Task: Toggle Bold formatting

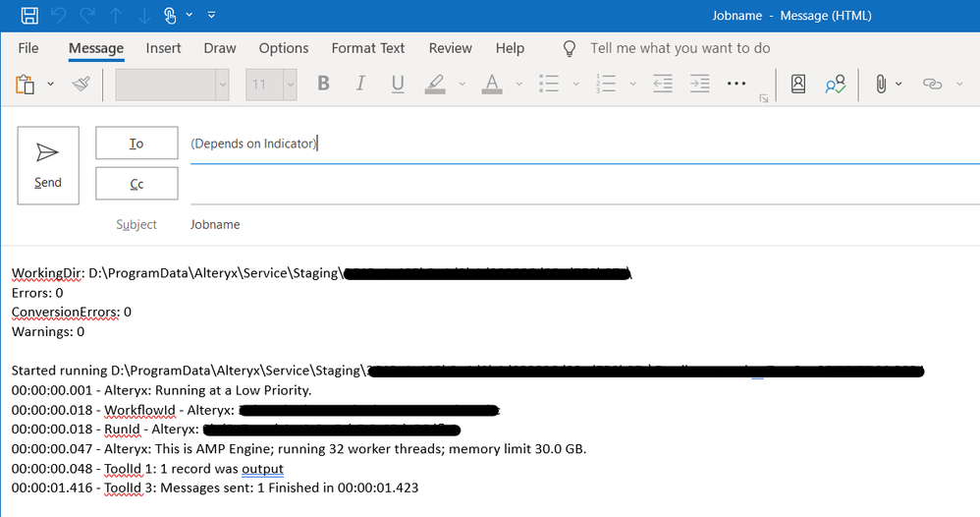Action: (x=323, y=84)
